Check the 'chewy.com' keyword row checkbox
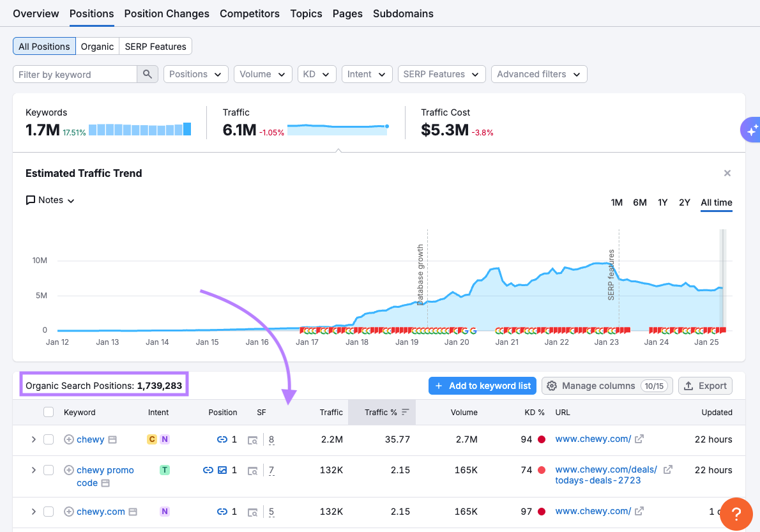This screenshot has width=760, height=532. (49, 512)
